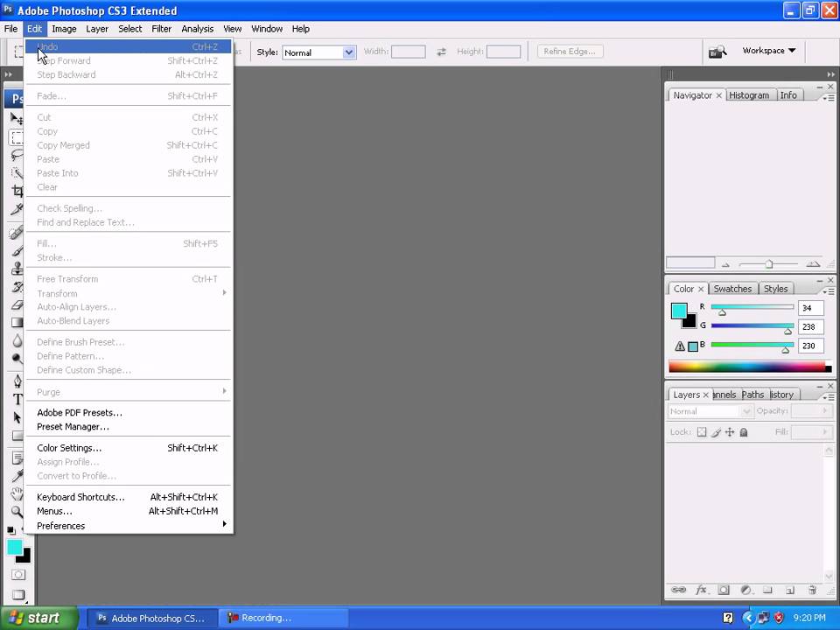
Task: Select the Brush tool
Action: [17, 250]
